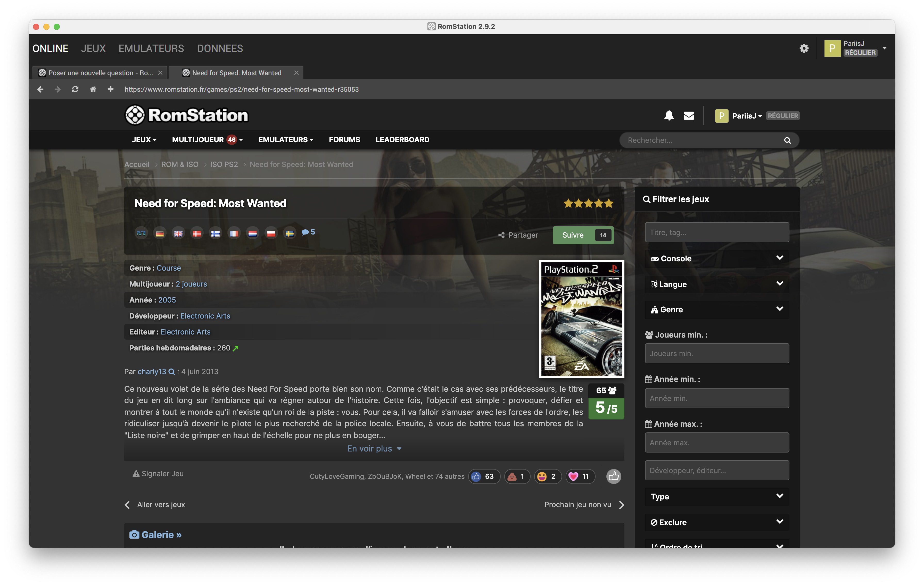Switch to the EMULATEURS top tab
This screenshot has height=586, width=924.
point(151,49)
